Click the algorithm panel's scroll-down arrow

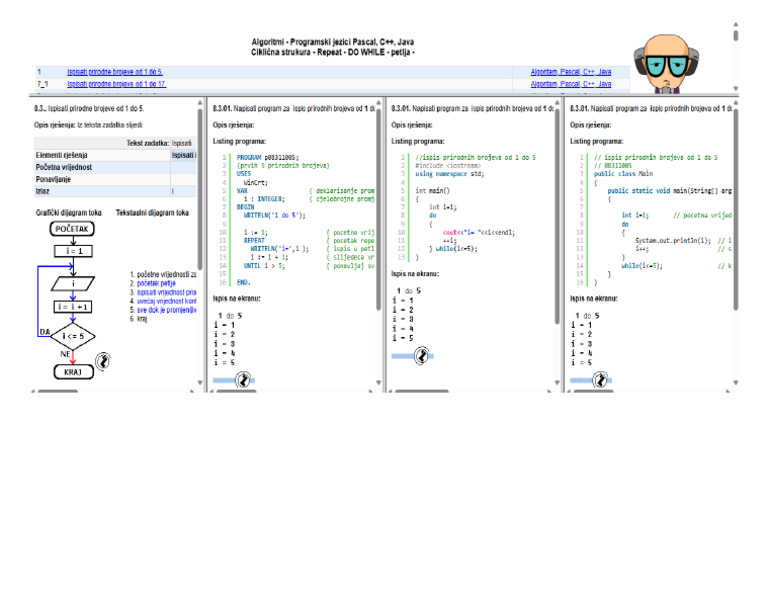click(x=200, y=382)
